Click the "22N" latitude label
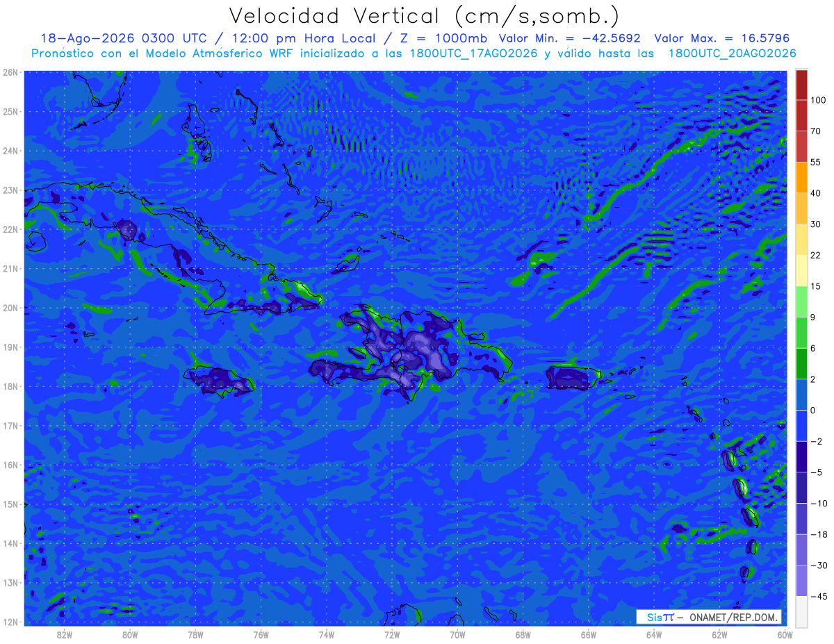 10,229
